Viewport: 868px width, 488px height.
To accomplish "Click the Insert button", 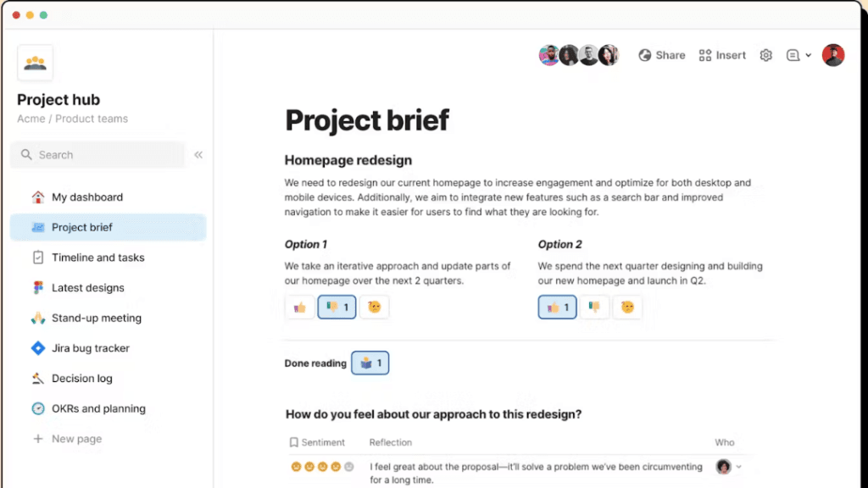I will (722, 55).
